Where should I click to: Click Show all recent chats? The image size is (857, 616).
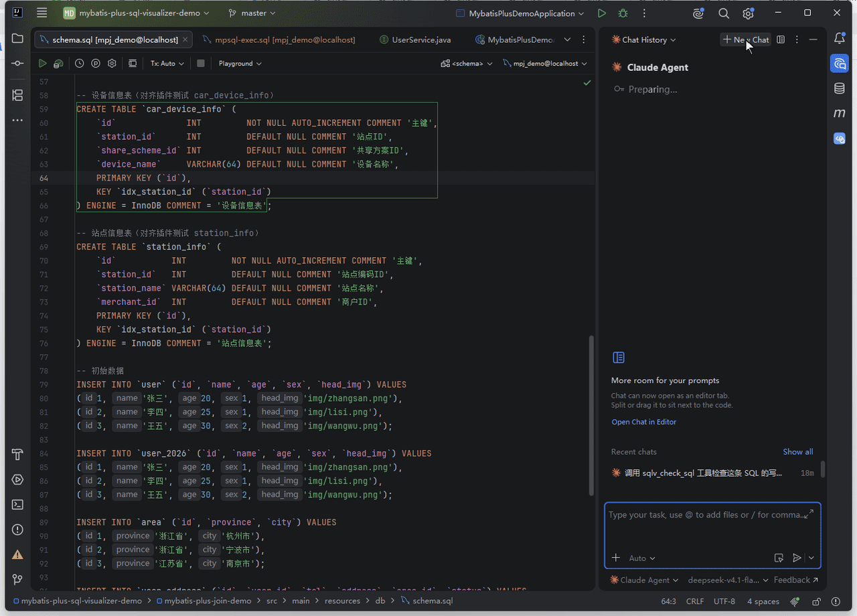tap(798, 452)
